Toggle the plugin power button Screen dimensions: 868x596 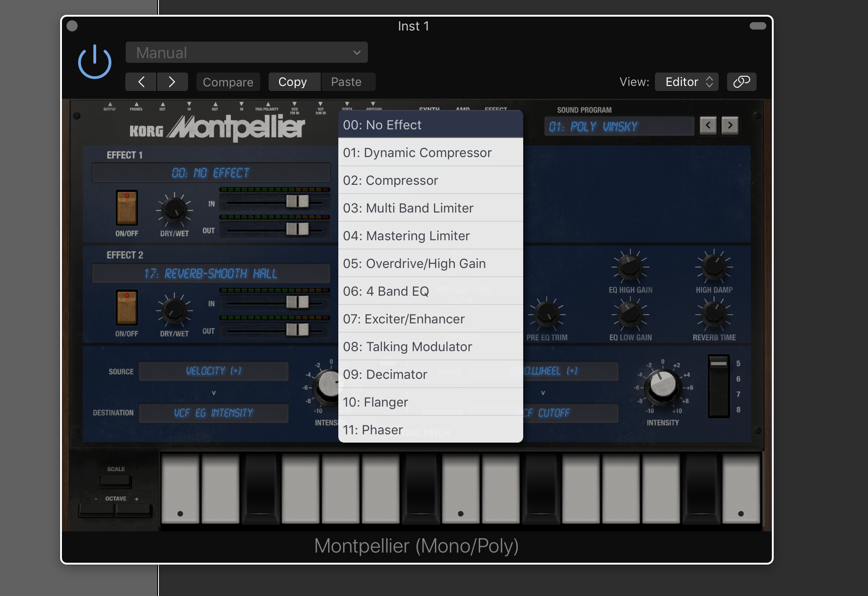(95, 62)
